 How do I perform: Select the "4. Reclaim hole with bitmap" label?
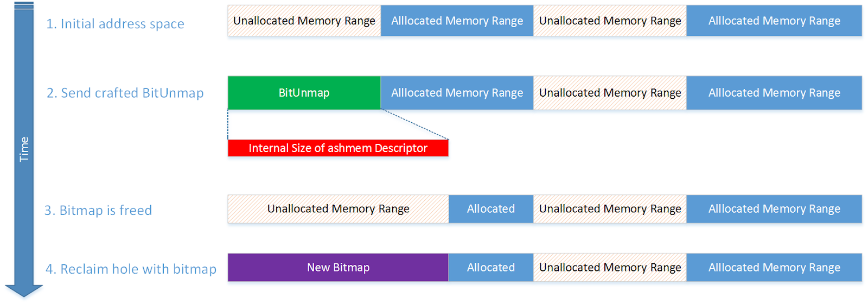[x=131, y=269]
